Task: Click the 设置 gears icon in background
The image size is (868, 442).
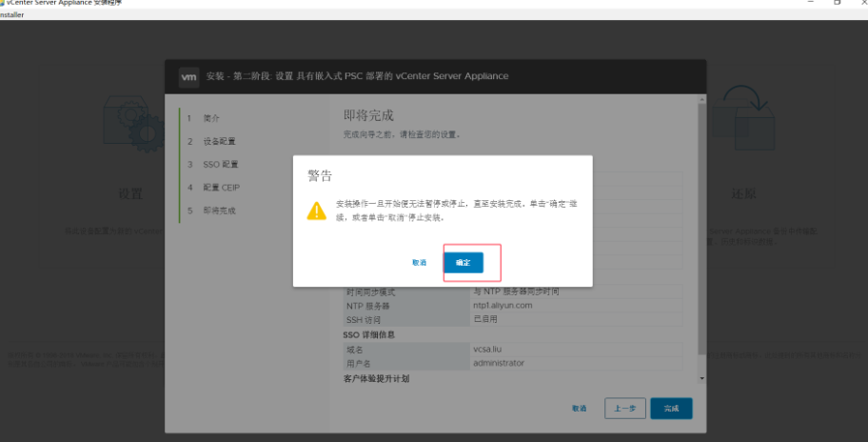Action: point(133,124)
